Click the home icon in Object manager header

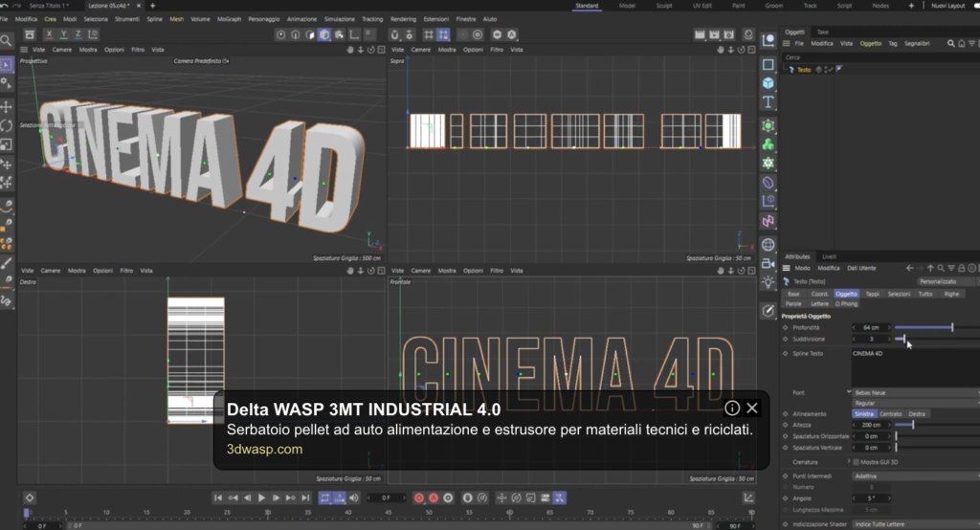(961, 44)
